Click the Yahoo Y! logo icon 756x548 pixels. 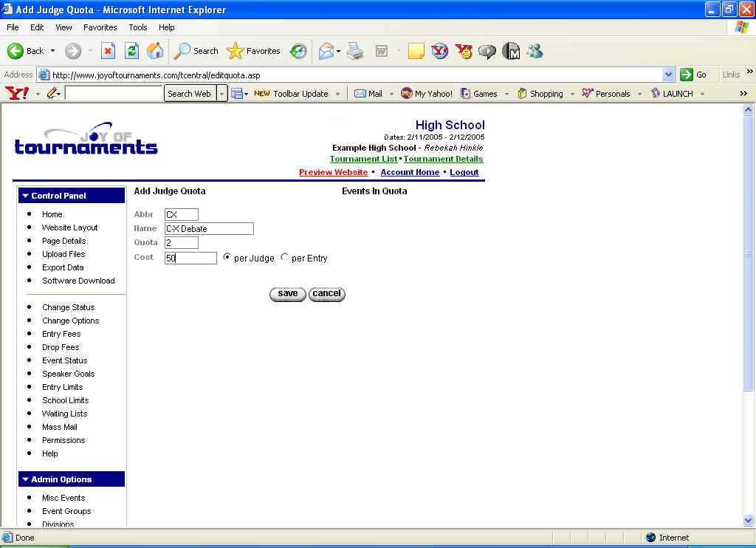[17, 94]
